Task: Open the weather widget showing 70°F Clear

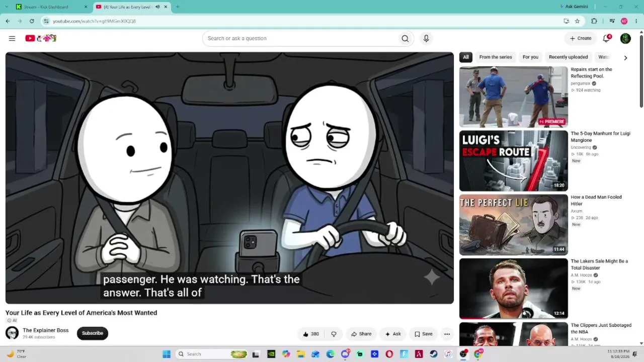Action: [17, 354]
